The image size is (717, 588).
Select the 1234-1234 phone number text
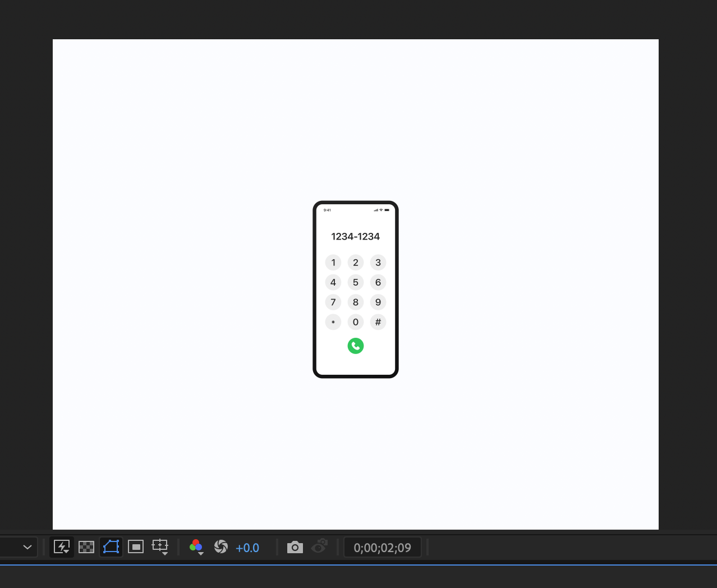click(356, 237)
